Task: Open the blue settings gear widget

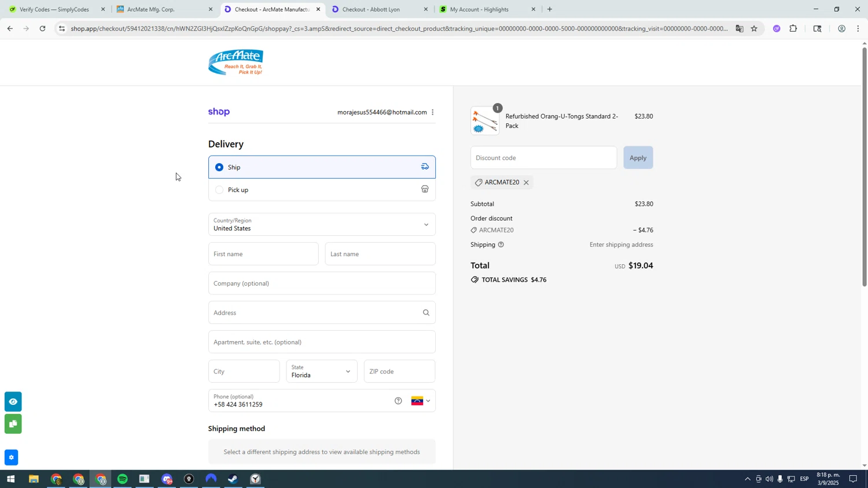Action: [11, 458]
